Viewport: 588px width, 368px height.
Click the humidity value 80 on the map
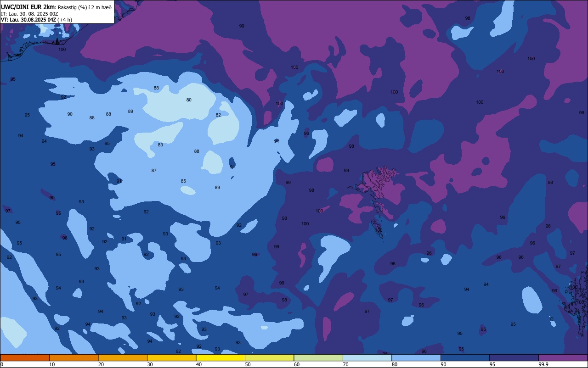click(x=189, y=100)
